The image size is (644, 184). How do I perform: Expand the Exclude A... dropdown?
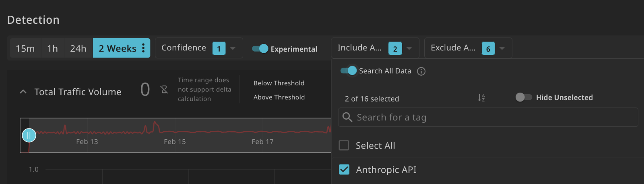[x=502, y=48]
